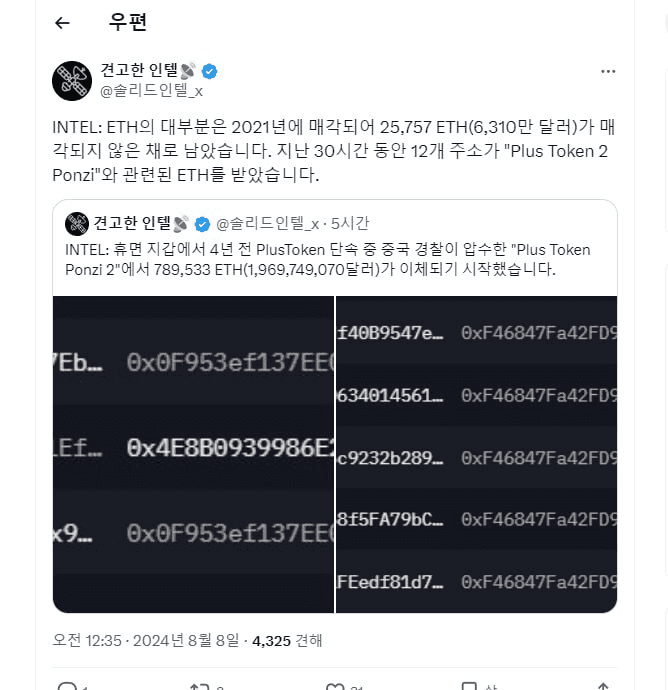The height and width of the screenshot is (690, 668).
Task: Open the main post author's avatar
Action: coord(72,81)
